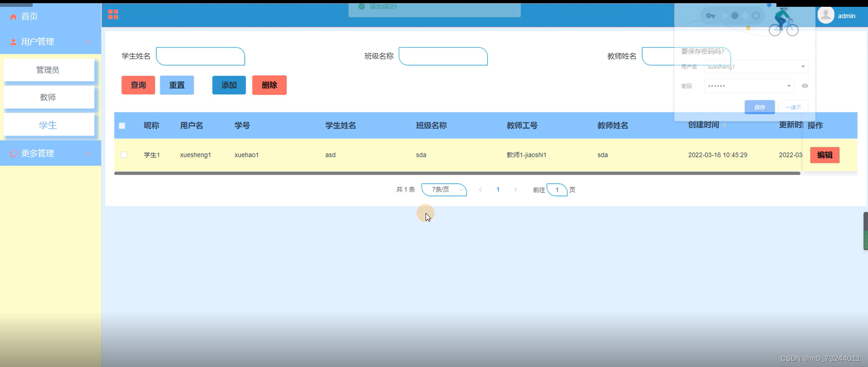The image size is (868, 367).
Task: Go to previous page arrow
Action: click(x=480, y=190)
